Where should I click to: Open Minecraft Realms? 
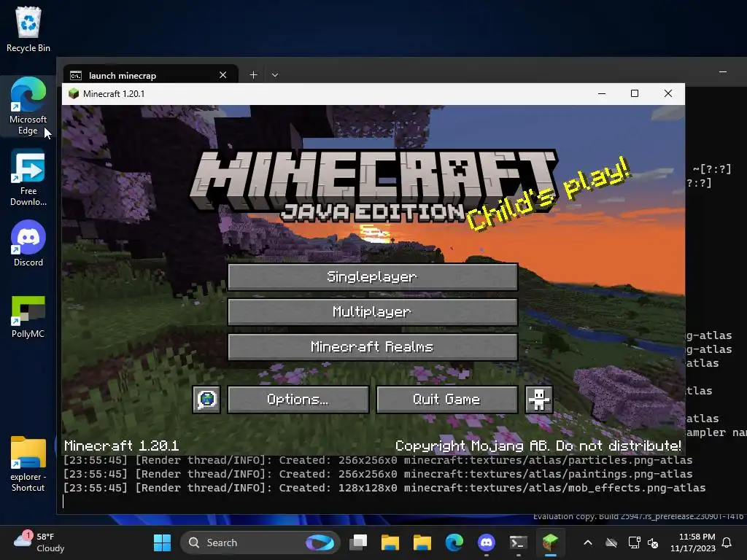(373, 346)
